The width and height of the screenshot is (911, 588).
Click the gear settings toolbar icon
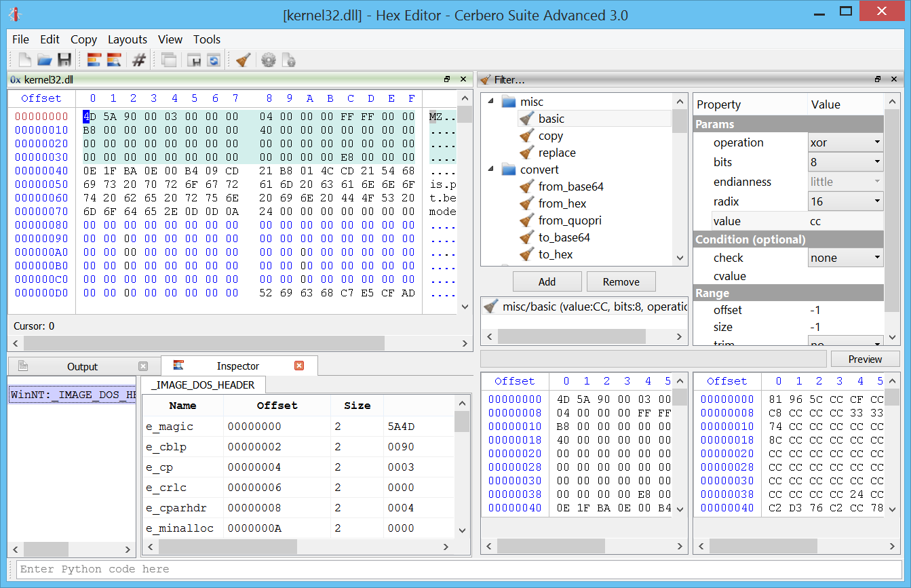[x=269, y=60]
